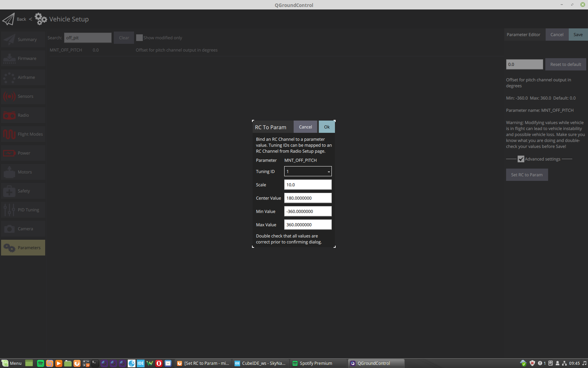Open the Flight Modes page
This screenshot has height=368, width=588.
click(x=23, y=134)
